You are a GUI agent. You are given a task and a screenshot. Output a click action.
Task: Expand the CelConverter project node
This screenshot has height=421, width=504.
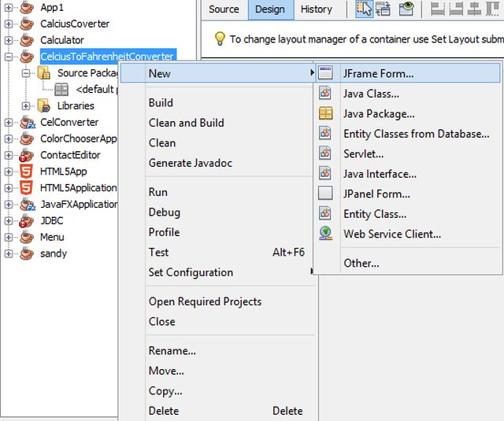pos(9,122)
